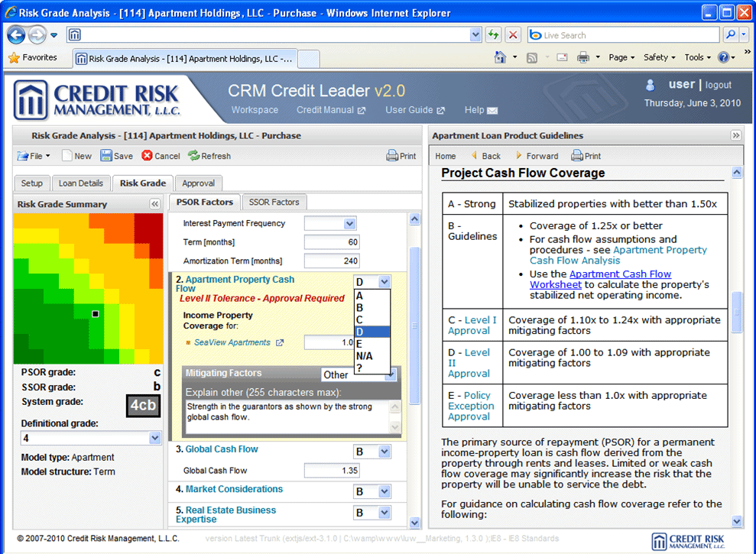This screenshot has height=554, width=756.
Task: Select the PSOR Factors tab
Action: [x=204, y=202]
